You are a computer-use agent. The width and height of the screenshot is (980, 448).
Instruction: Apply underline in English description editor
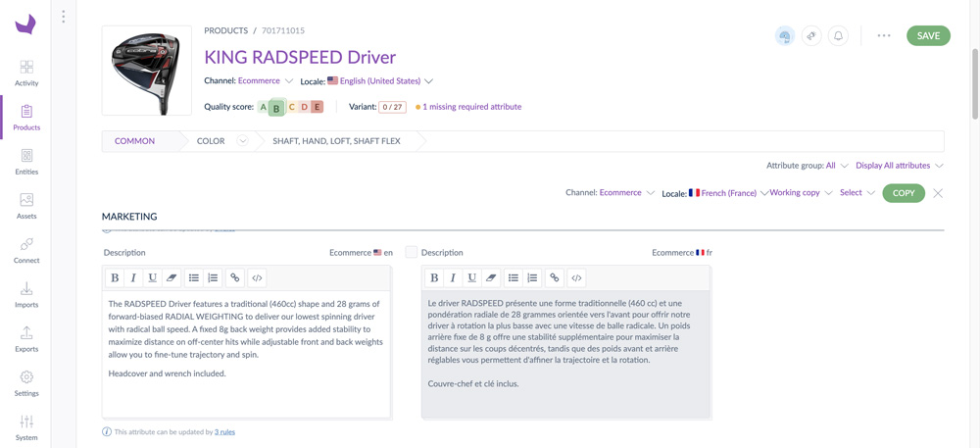coord(152,277)
